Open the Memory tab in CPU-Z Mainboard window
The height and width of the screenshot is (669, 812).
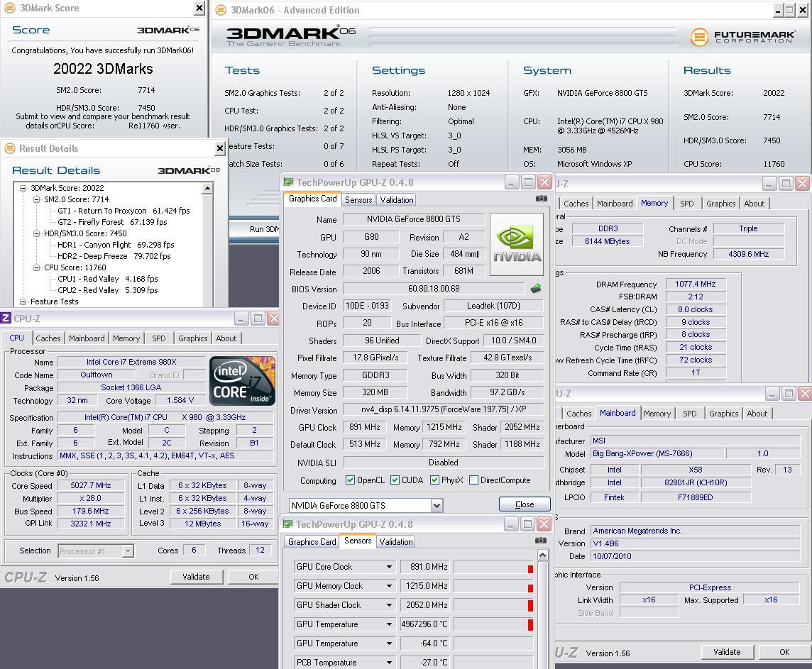coord(657,414)
